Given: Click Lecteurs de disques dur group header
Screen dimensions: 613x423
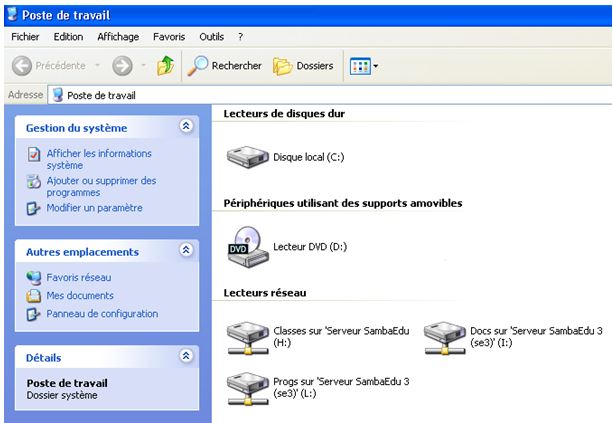Looking at the screenshot, I should pos(284,114).
